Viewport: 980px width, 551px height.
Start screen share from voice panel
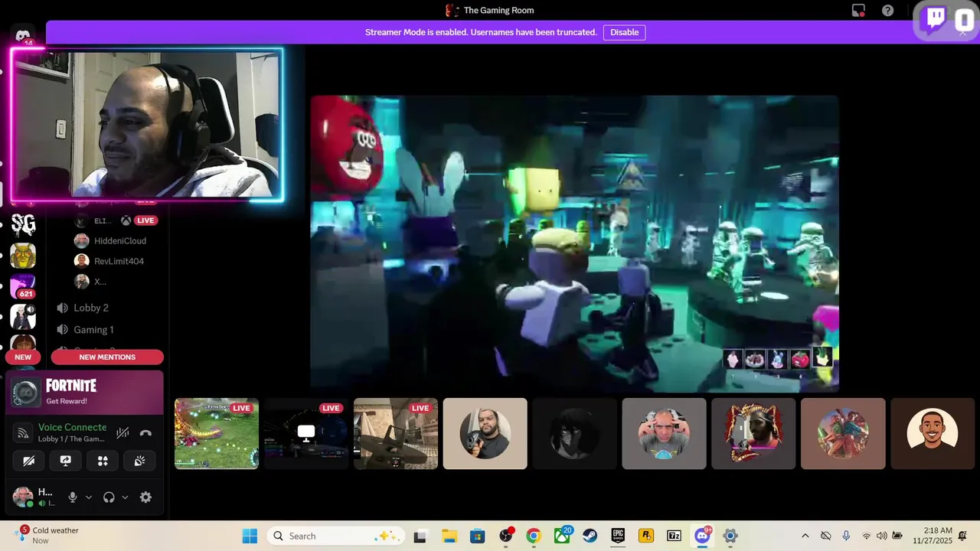[x=66, y=461]
